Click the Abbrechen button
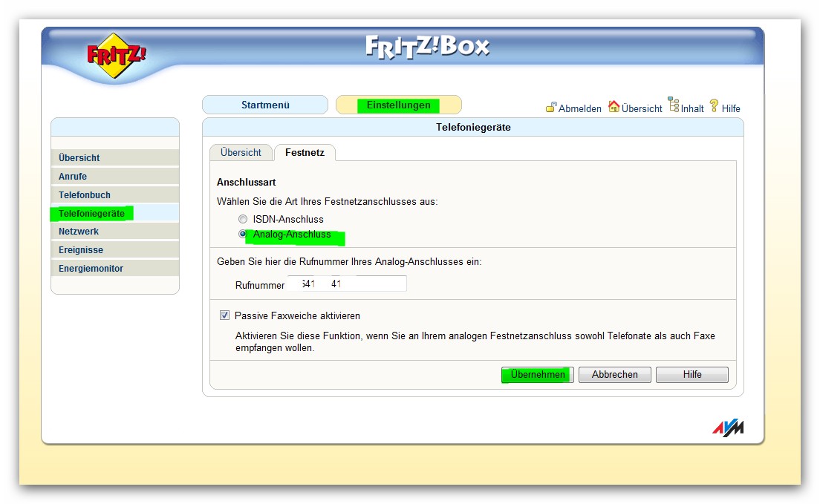820x504 pixels. coord(614,374)
